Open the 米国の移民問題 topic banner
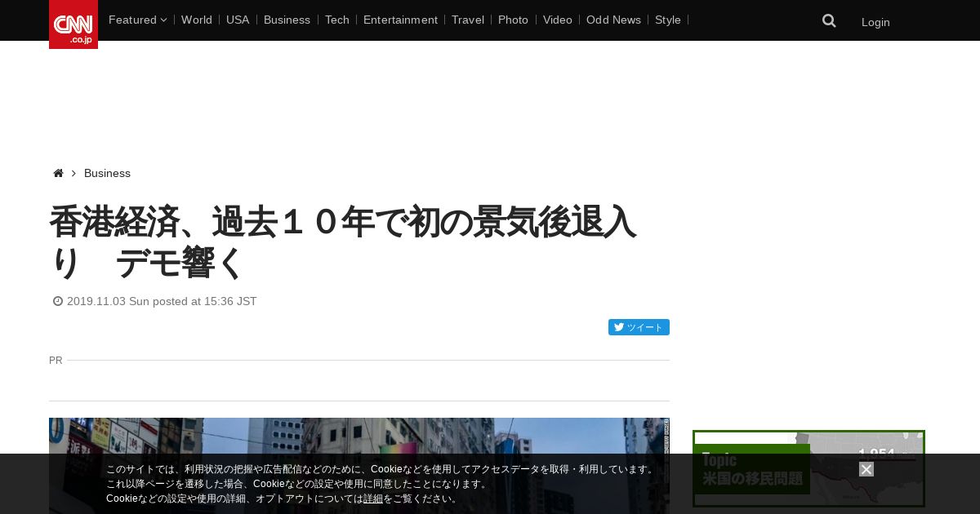 [808, 469]
